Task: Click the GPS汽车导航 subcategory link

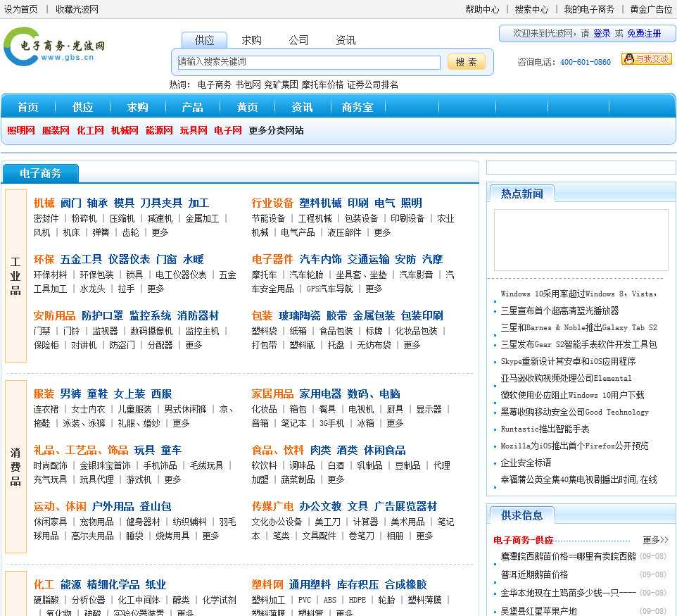Action: pyautogui.click(x=329, y=289)
